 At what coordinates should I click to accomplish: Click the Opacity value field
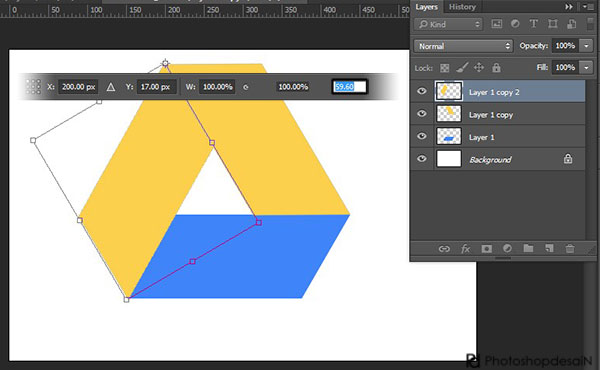point(565,46)
